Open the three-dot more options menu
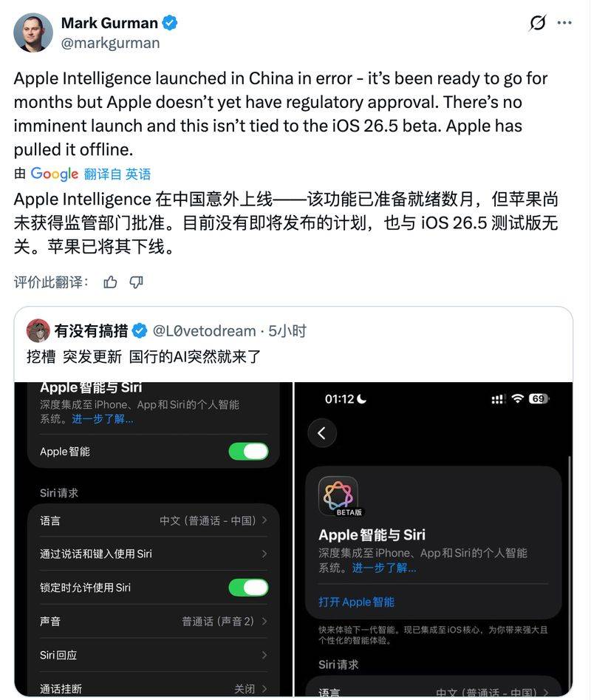 pos(564,23)
